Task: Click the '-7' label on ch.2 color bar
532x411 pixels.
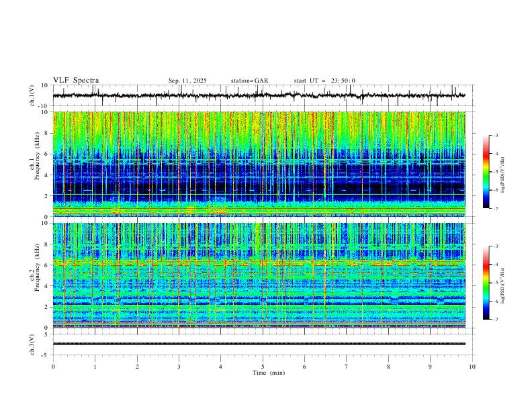Action: [496, 319]
